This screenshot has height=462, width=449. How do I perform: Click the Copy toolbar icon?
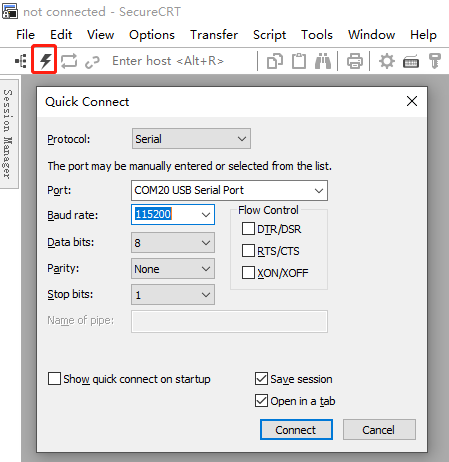tap(275, 61)
